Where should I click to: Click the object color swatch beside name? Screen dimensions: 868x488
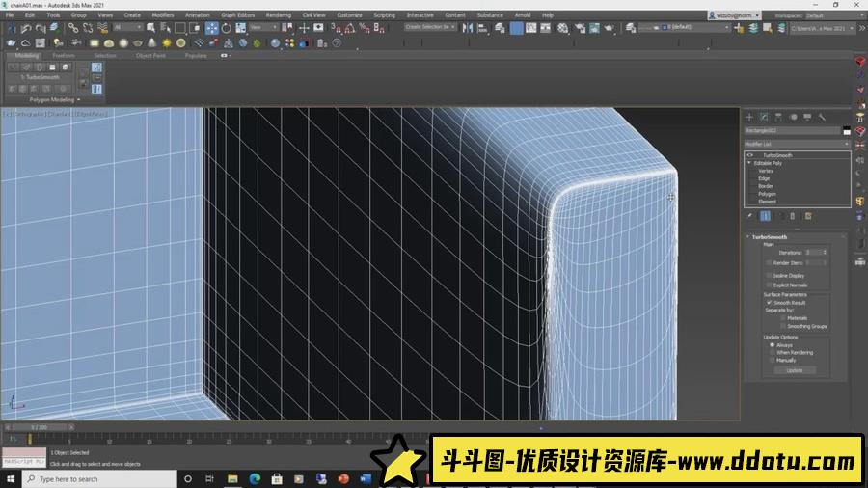click(847, 130)
